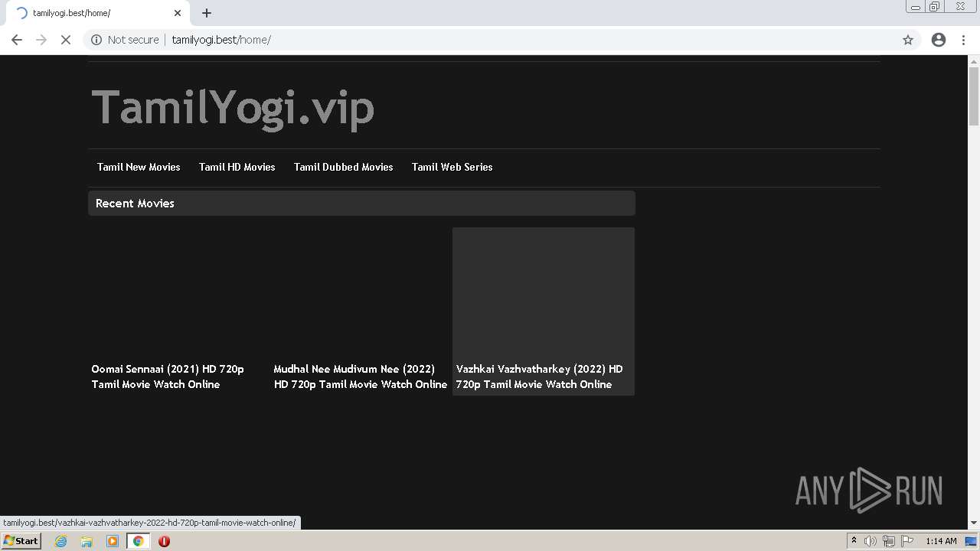Select the tamilyogi.best/home/ browser tab
Screen dimensions: 980x551
click(x=98, y=13)
